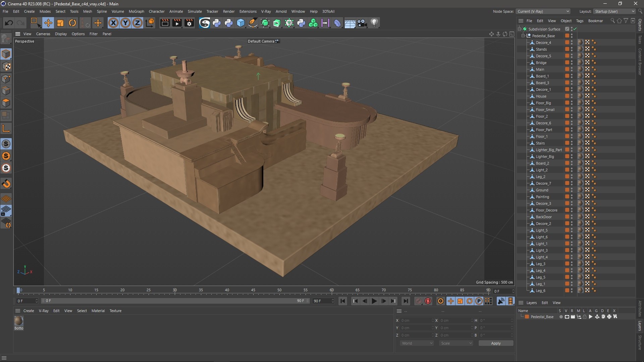Open the Scale mode dropdown

456,343
